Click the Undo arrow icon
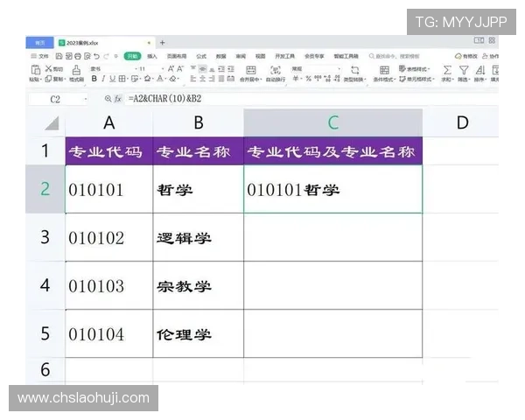 97,56
